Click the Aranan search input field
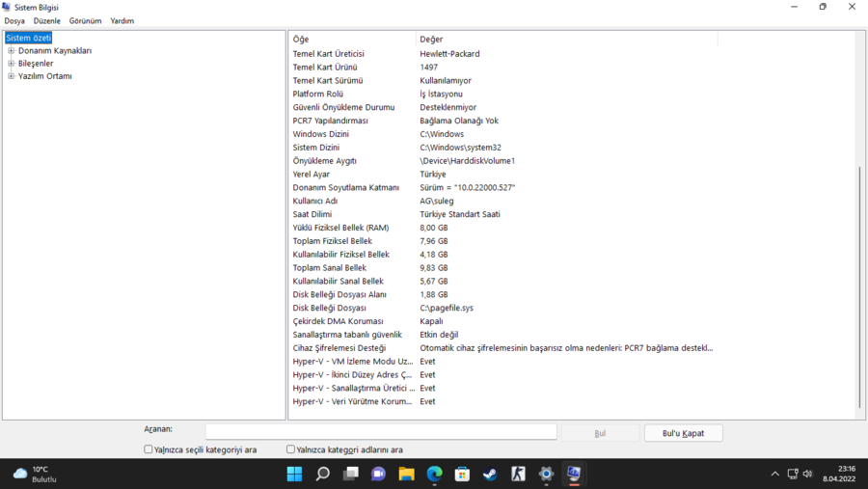The width and height of the screenshot is (868, 489). [x=381, y=432]
